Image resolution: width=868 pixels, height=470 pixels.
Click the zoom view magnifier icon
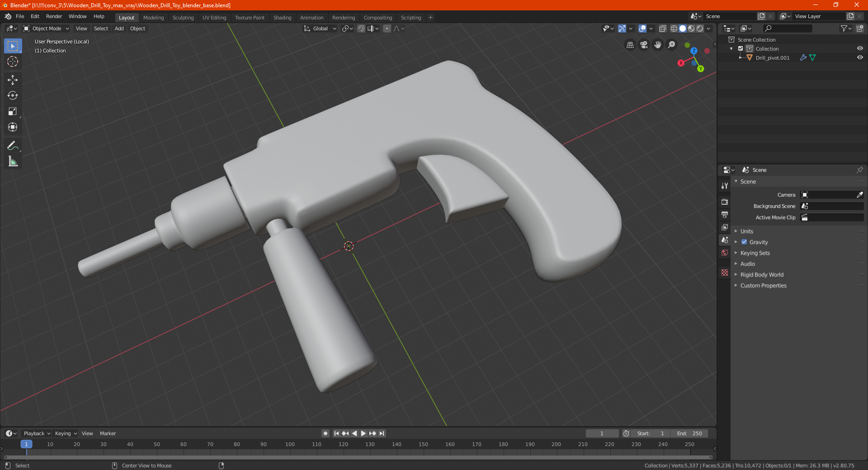672,45
